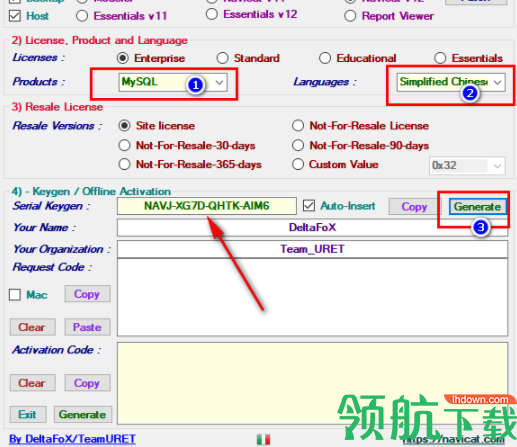
Task: Click the Your Name field
Action: click(312, 228)
